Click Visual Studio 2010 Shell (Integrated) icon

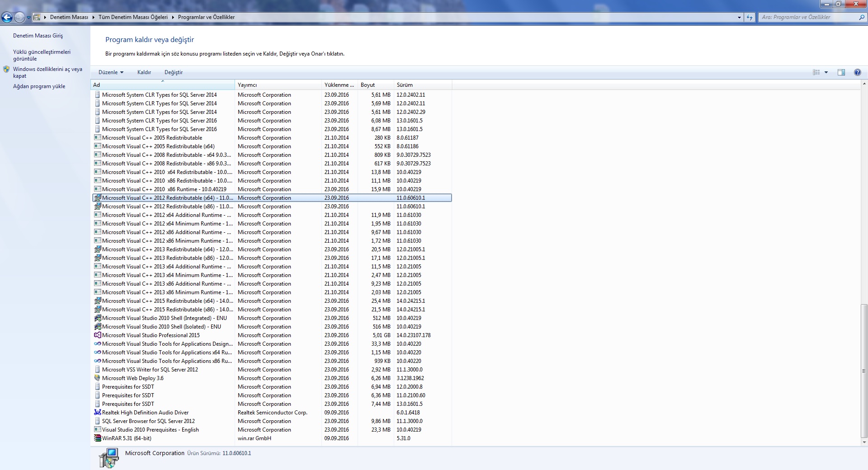97,318
